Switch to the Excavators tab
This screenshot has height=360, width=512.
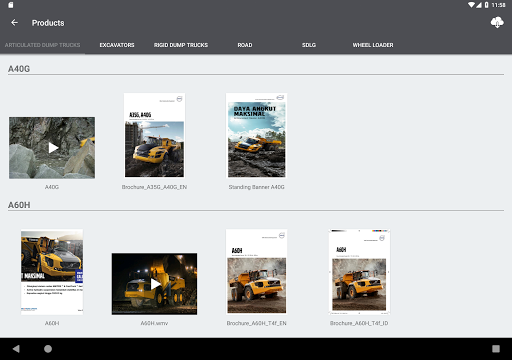pyautogui.click(x=117, y=45)
